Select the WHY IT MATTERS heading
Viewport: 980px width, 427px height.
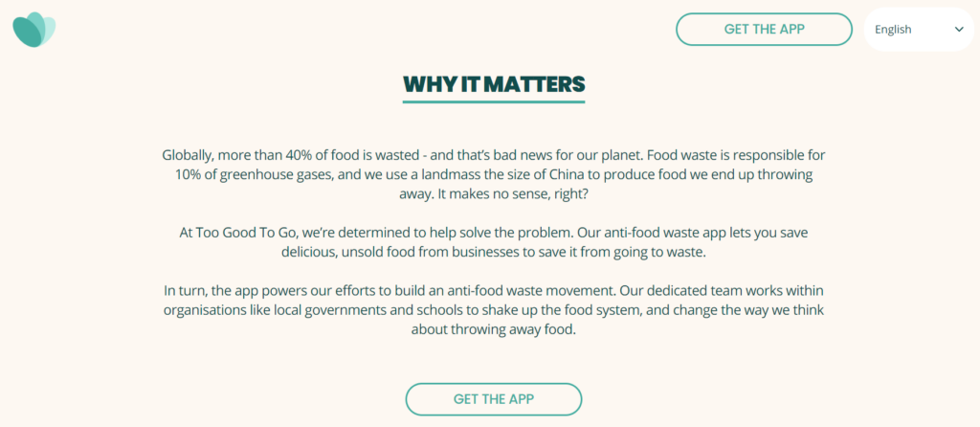pyautogui.click(x=494, y=84)
